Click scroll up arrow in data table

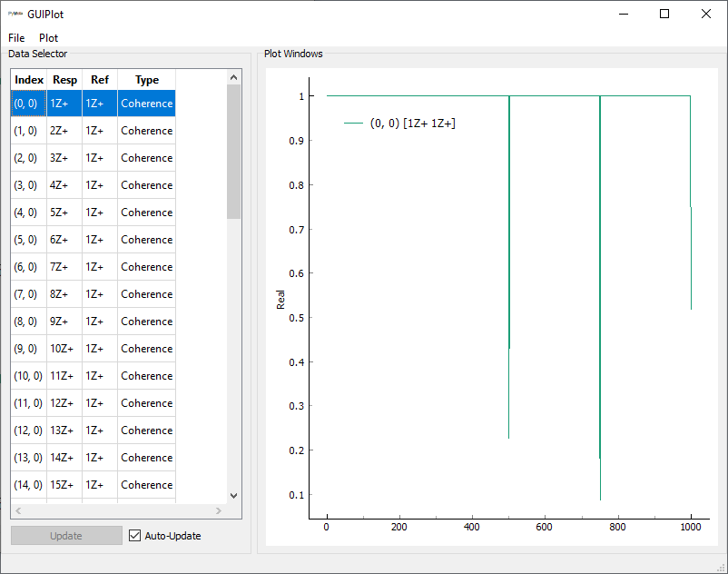tap(233, 77)
